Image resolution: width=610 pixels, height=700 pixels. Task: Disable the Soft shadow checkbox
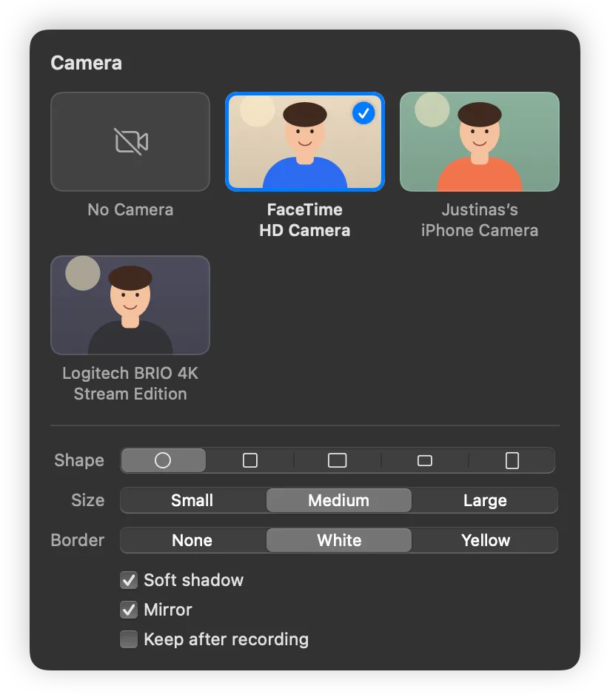[x=129, y=580]
